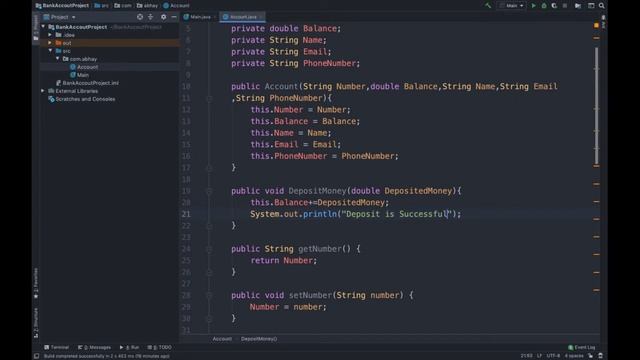Click the src breadcrumb in navigation bar
The height and width of the screenshot is (360, 640).
pos(102,6)
